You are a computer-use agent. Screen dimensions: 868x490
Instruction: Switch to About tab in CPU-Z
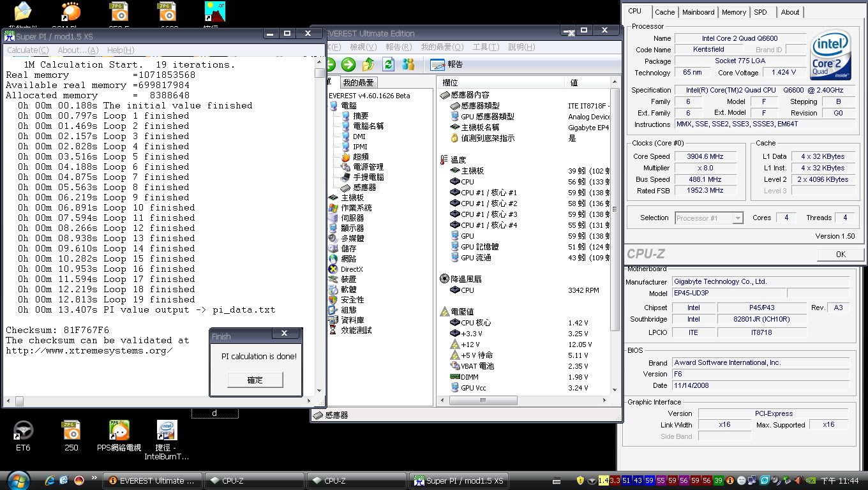point(790,12)
